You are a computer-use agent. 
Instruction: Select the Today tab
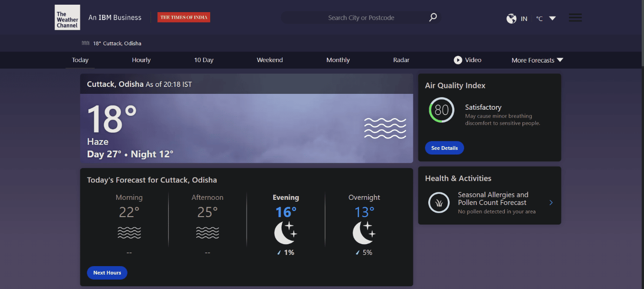tap(80, 60)
